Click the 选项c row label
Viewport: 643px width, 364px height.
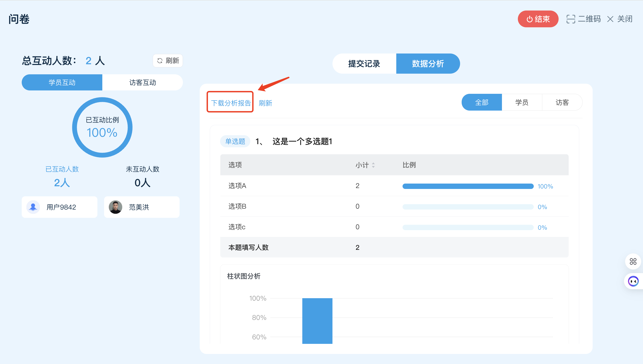237,227
